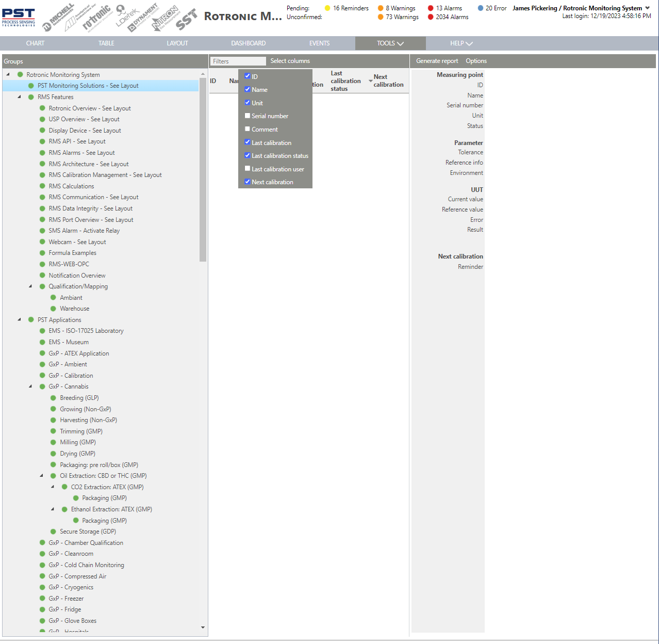Click green dot beside Breeding (GLP)
This screenshot has height=644, width=659.
[x=53, y=398]
